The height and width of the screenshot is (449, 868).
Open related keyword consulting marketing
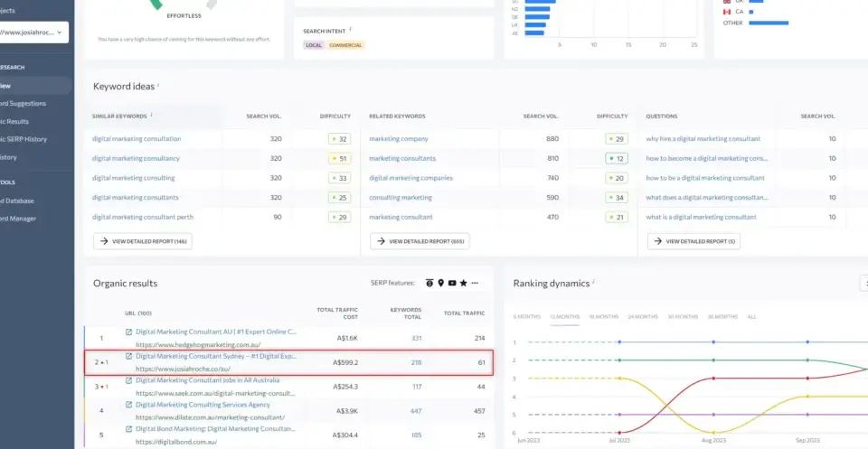(x=401, y=198)
